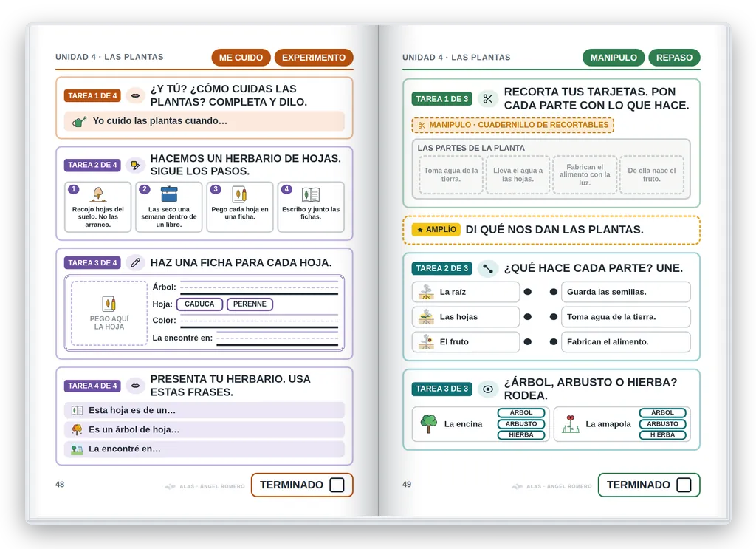Choose the CADUCA leaf option
This screenshot has height=549, width=756.
[199, 304]
